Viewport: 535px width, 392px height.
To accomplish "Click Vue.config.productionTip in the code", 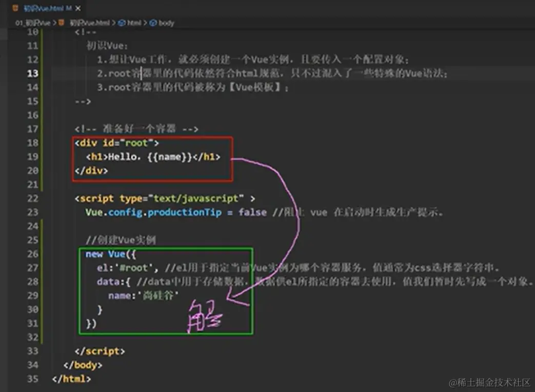I will point(153,212).
